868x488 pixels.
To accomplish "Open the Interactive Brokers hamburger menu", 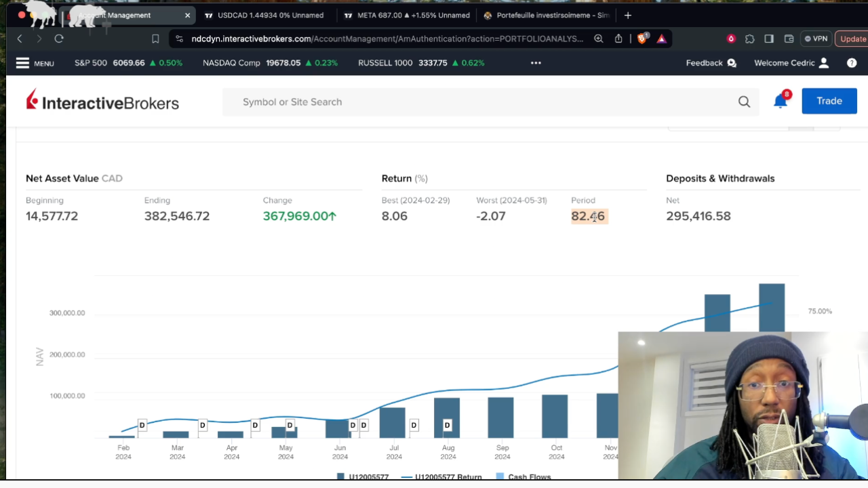I will point(22,63).
